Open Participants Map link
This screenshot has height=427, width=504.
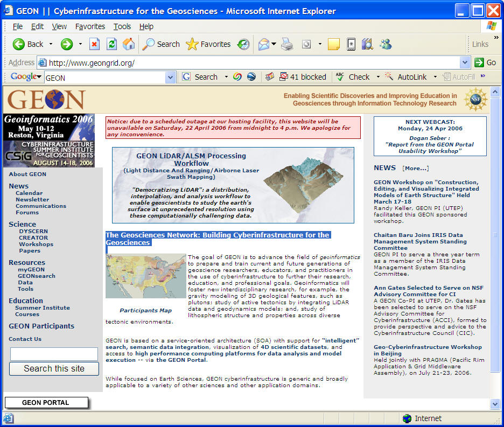(x=145, y=310)
